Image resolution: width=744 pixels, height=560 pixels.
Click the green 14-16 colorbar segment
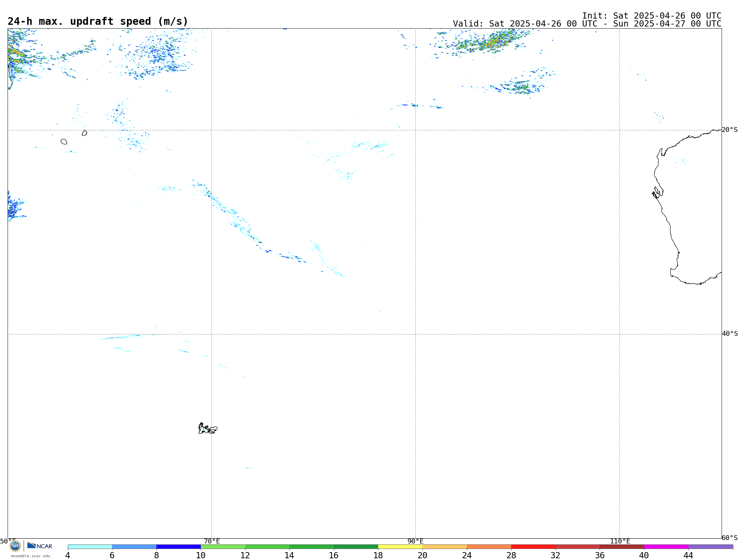point(312,547)
